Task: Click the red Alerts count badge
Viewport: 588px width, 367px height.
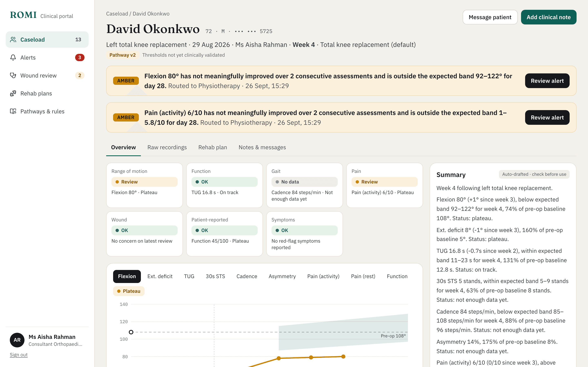Action: click(x=79, y=57)
